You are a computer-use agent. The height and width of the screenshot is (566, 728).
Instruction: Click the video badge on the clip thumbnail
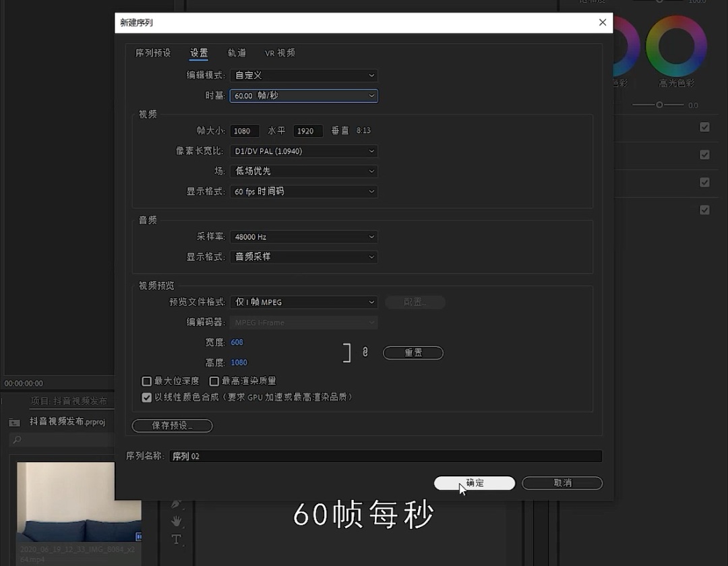point(138,536)
